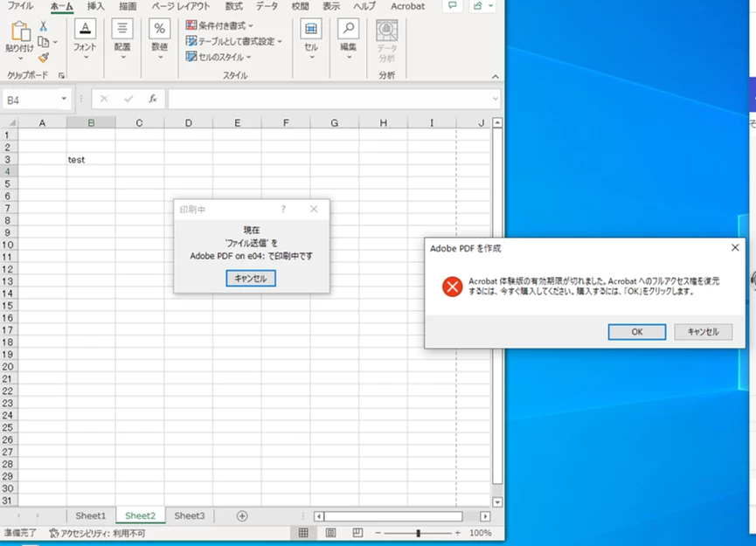Click the comments speech bubble icon
The height and width of the screenshot is (546, 756).
click(452, 6)
